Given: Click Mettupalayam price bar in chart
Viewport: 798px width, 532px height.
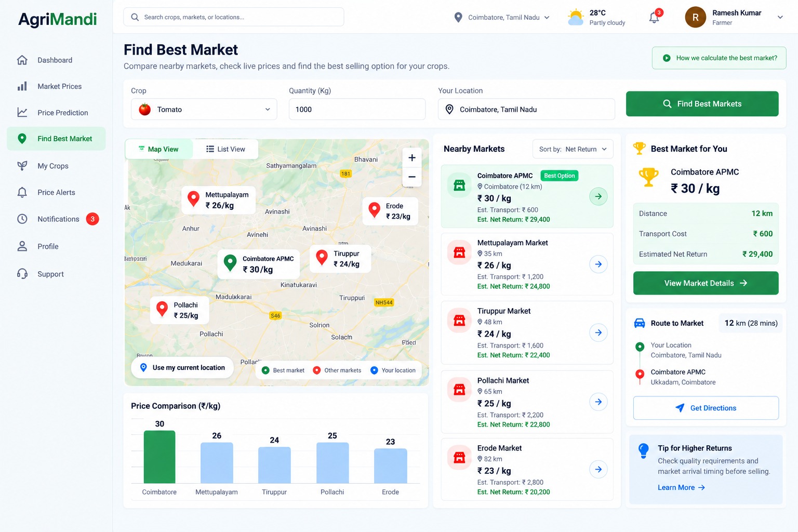Looking at the screenshot, I should 217,463.
